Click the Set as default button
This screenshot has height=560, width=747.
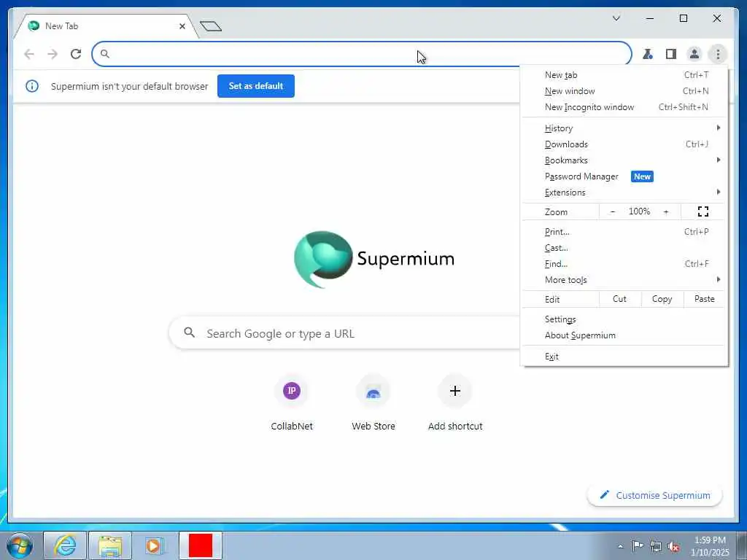point(256,86)
